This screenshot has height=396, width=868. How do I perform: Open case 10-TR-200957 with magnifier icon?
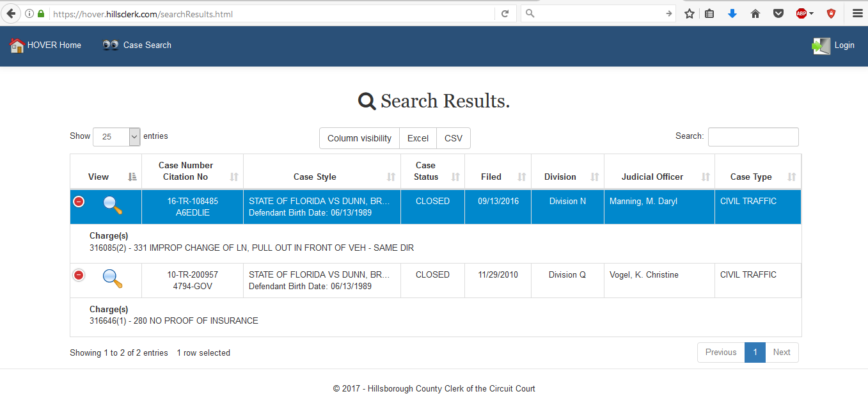[x=113, y=278]
